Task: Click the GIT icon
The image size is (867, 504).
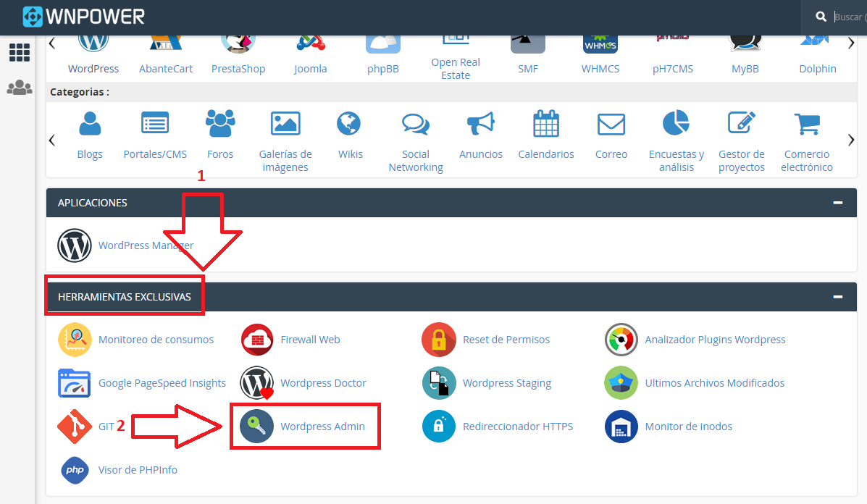Action: coord(75,427)
